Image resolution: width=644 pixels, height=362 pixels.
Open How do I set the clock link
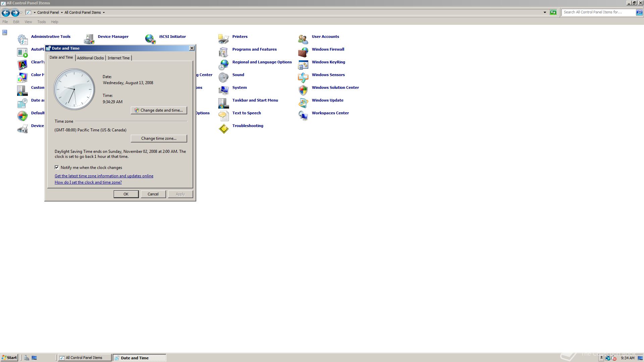88,182
